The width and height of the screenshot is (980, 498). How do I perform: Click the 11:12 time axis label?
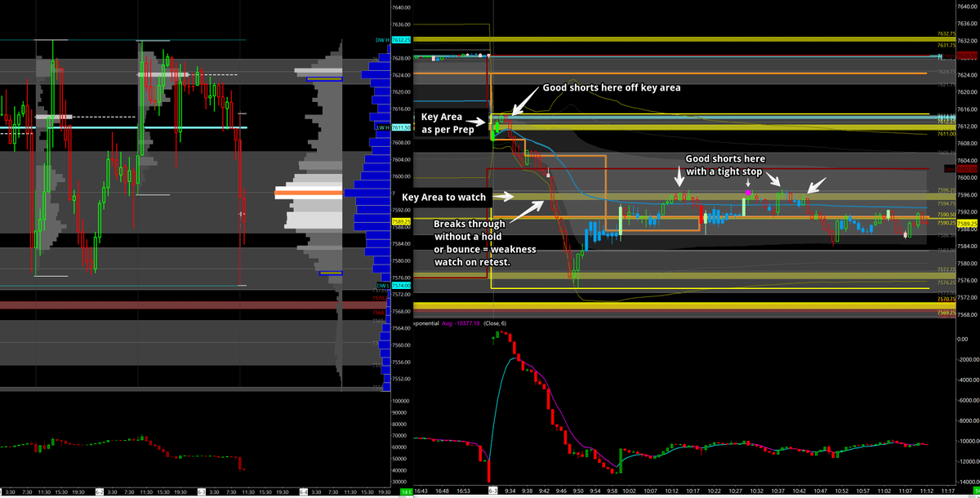(926, 492)
